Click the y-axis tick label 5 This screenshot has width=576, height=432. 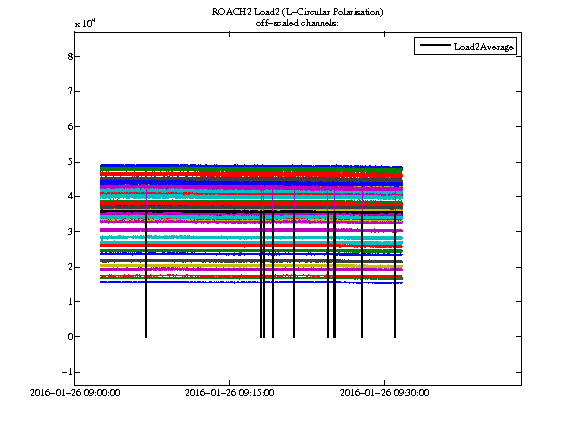coord(70,162)
